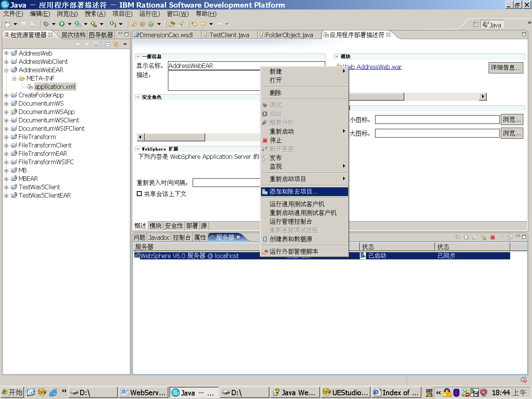Click the Debug bug icon in main toolbar
This screenshot has width=532, height=399.
46,24
